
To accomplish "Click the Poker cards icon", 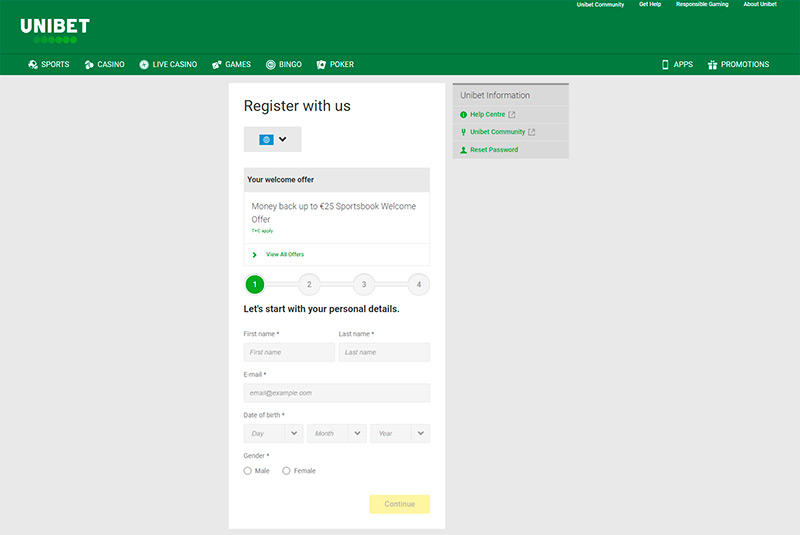I will coord(321,65).
